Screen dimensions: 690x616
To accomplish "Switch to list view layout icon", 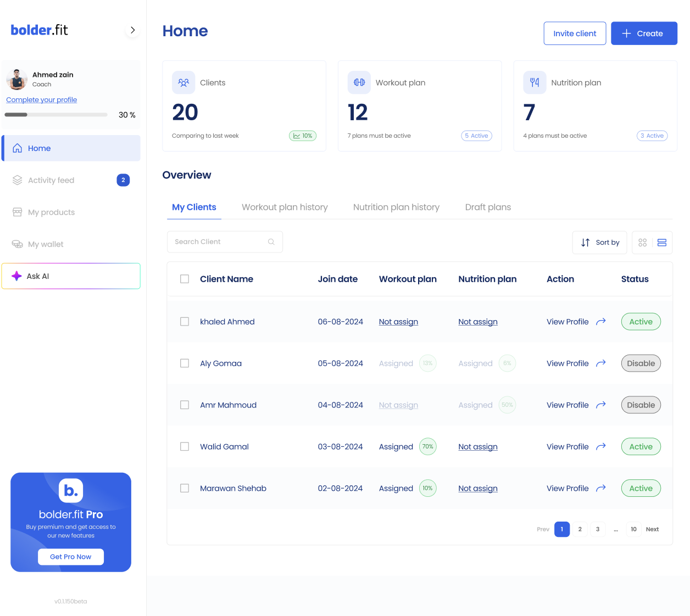I will [662, 243].
